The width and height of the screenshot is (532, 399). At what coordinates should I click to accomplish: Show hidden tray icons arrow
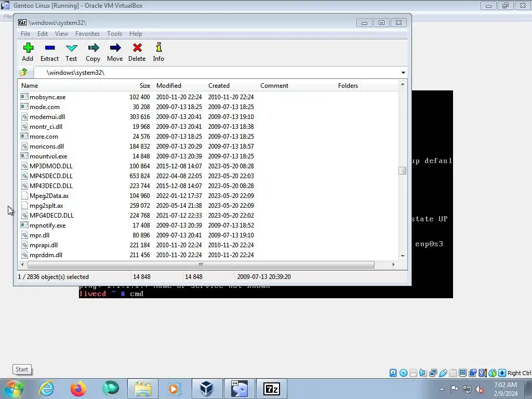click(442, 389)
